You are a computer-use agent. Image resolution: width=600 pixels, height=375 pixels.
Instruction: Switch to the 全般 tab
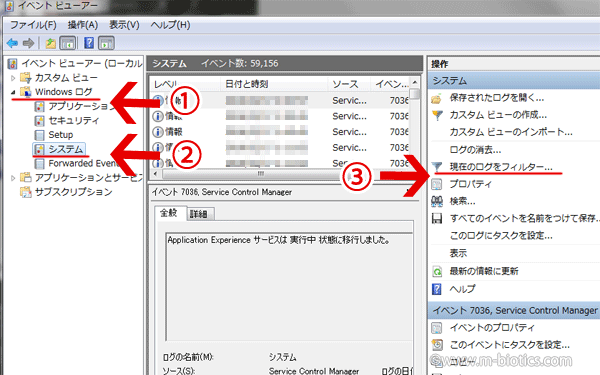[x=169, y=213]
